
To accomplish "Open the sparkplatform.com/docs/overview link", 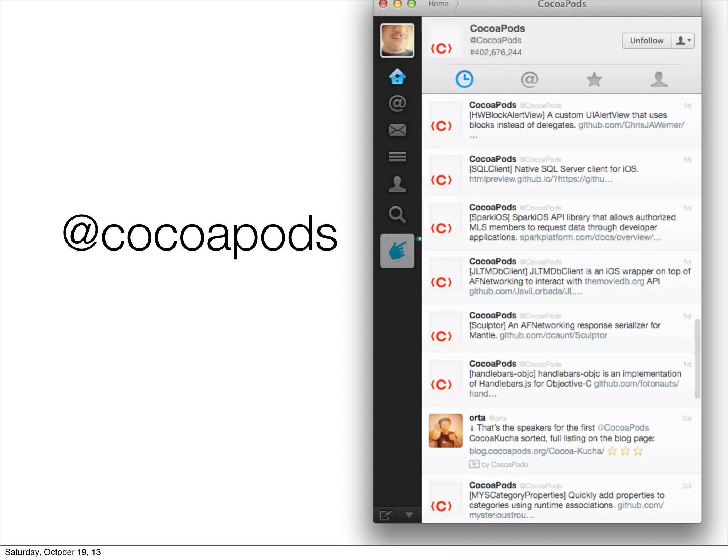I will point(590,237).
